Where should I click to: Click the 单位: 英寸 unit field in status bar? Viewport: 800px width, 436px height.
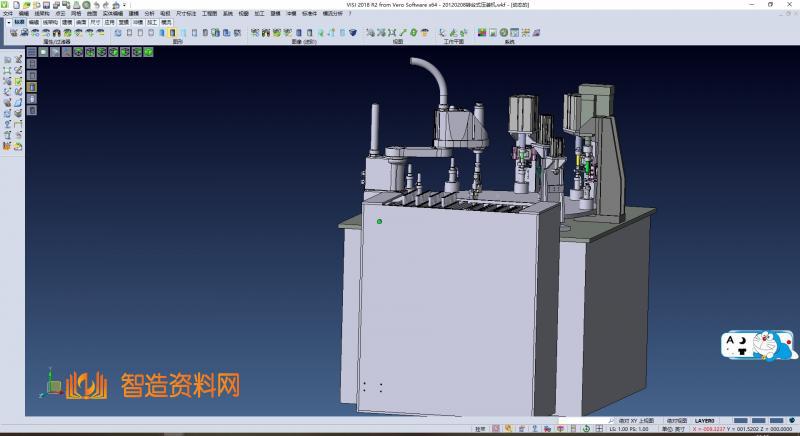(666, 429)
